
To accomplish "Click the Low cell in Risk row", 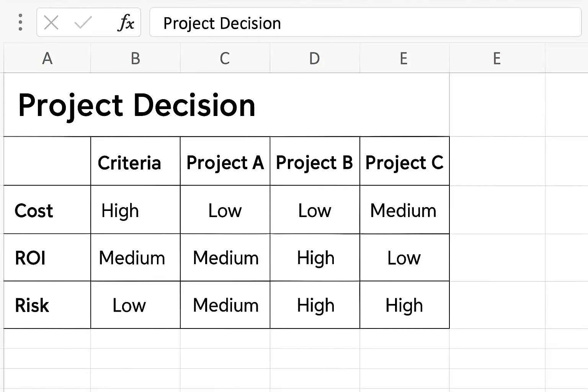I will pyautogui.click(x=135, y=305).
